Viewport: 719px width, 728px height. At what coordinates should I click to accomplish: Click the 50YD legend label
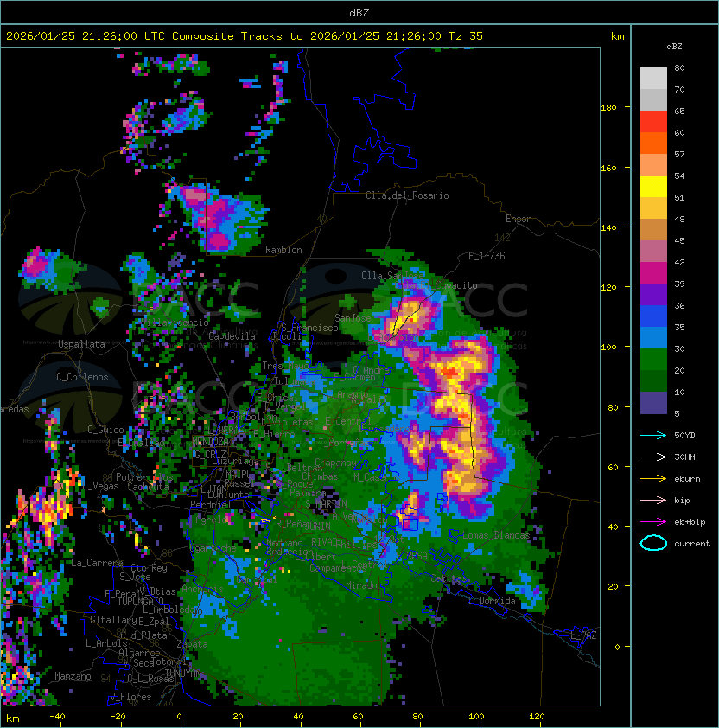click(684, 435)
